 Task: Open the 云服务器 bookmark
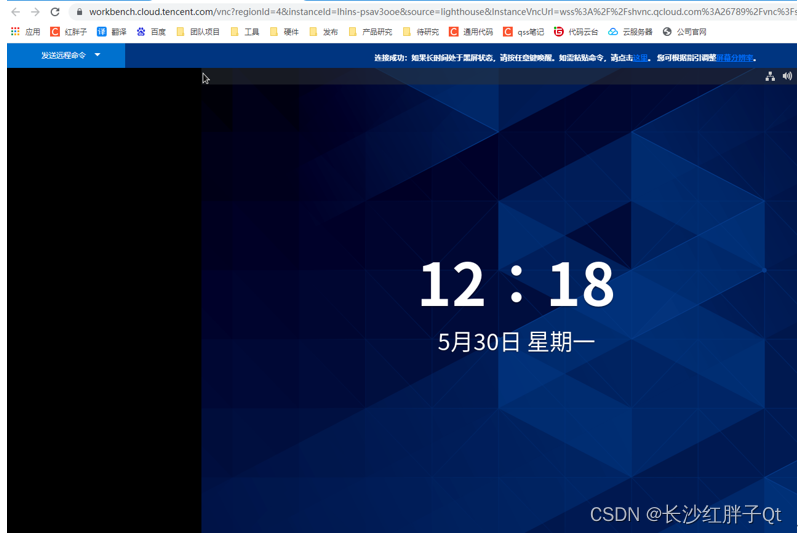tap(631, 32)
